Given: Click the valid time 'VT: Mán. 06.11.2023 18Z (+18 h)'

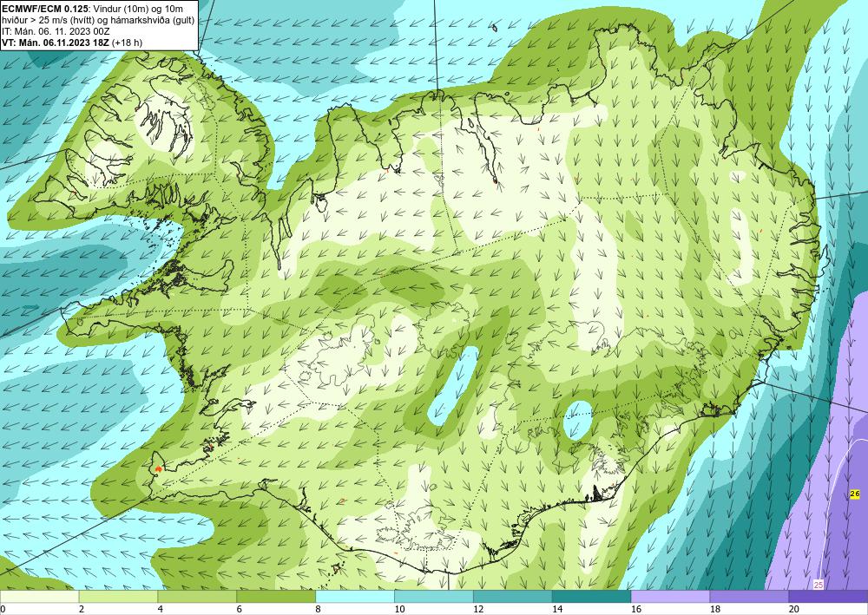Looking at the screenshot, I should coord(72,42).
